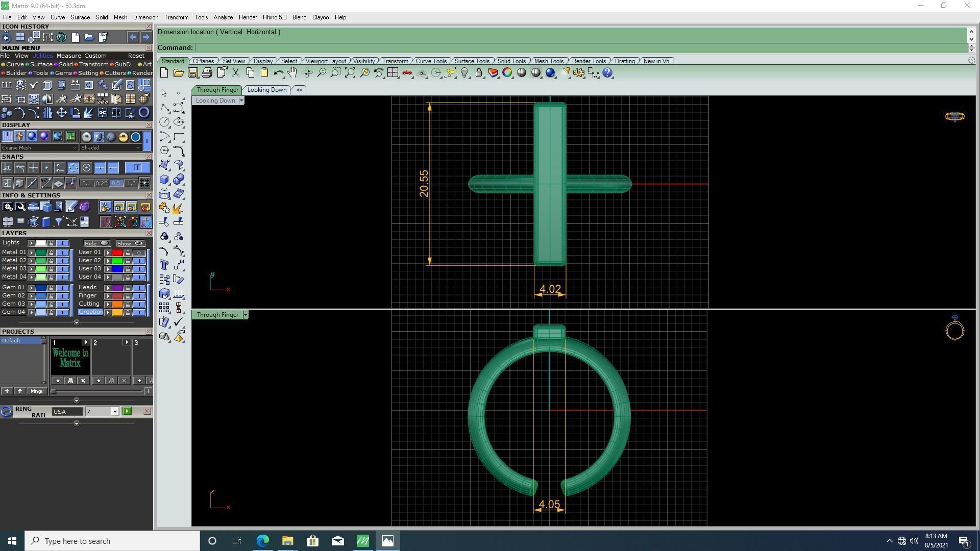Toggle the lock on Metal 01 layer
The image size is (980, 551).
tap(51, 253)
